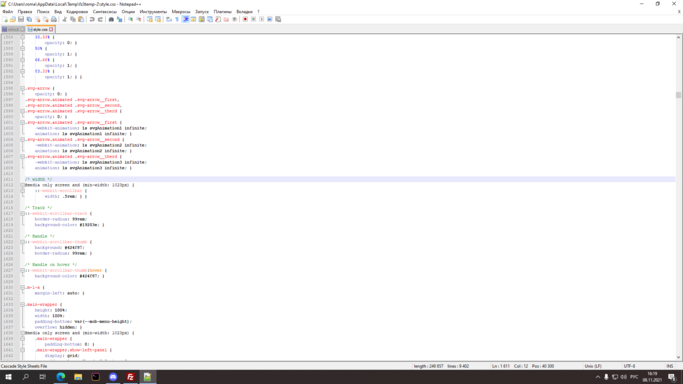The image size is (683, 384).
Task: Click the Print icon in the toolbar
Action: [54, 19]
